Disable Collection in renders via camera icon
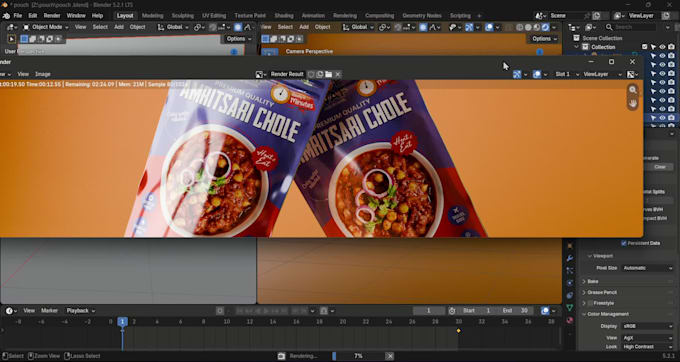The width and height of the screenshot is (680, 362). [x=671, y=47]
